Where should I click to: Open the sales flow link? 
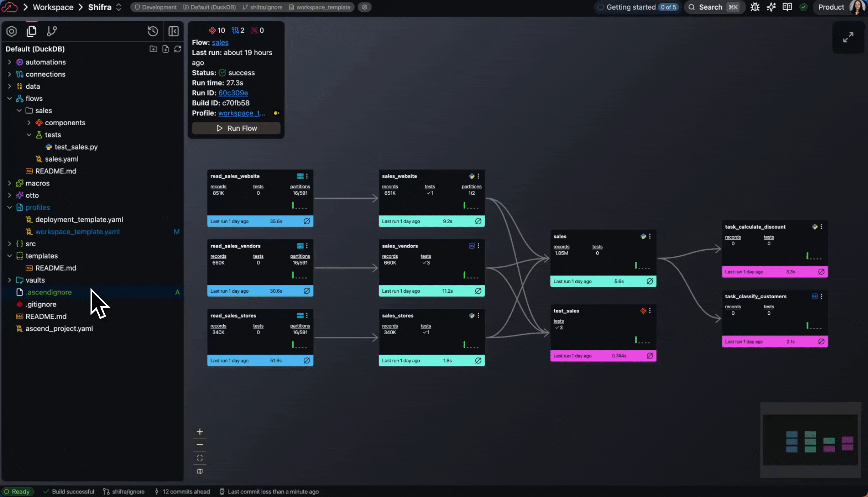click(x=220, y=42)
